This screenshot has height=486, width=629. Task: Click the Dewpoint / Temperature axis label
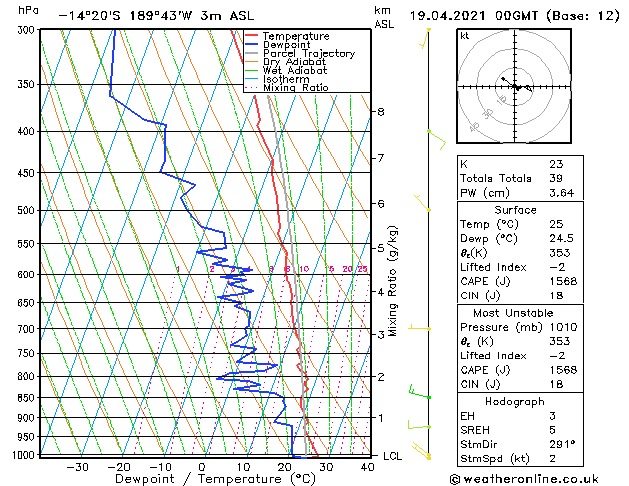[215, 479]
